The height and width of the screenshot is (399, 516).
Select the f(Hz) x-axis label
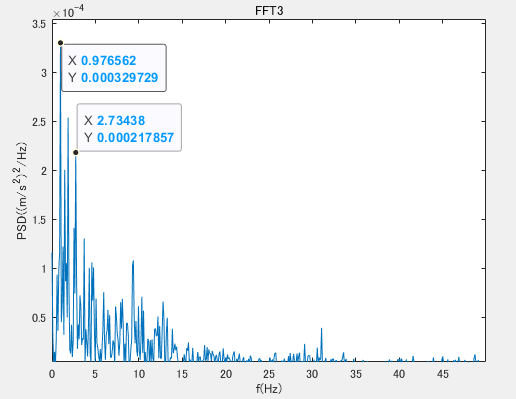pyautogui.click(x=269, y=388)
